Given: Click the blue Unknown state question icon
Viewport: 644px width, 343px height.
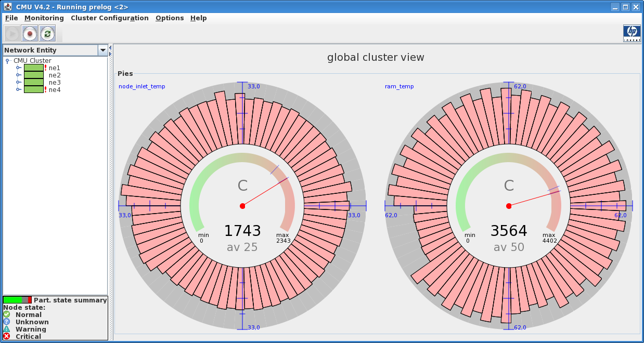Looking at the screenshot, I should (7, 322).
